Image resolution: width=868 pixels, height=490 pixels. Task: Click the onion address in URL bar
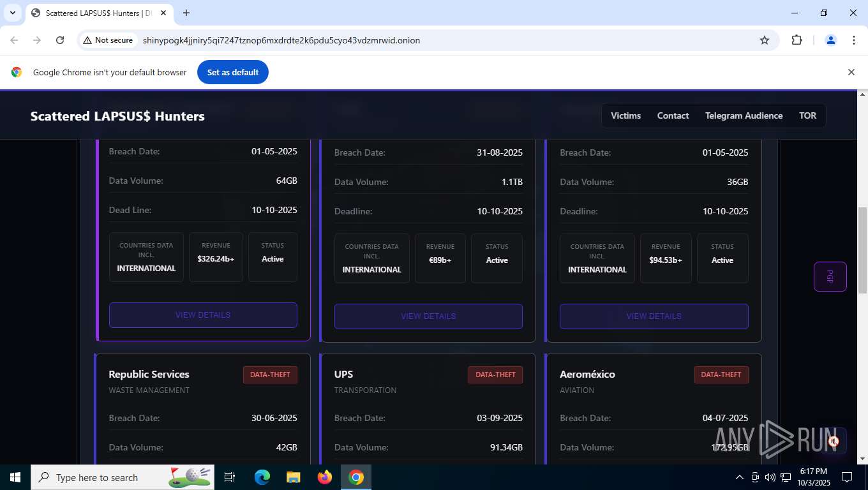pyautogui.click(x=281, y=40)
